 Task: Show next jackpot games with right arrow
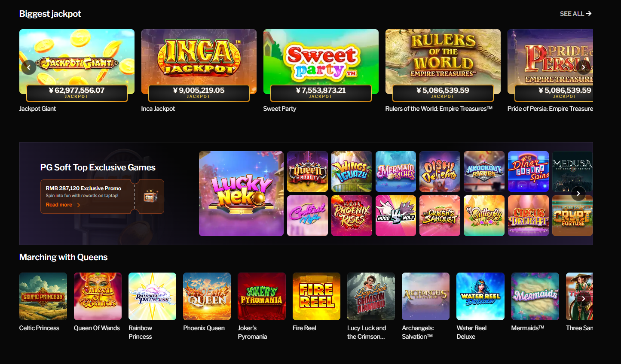(583, 67)
